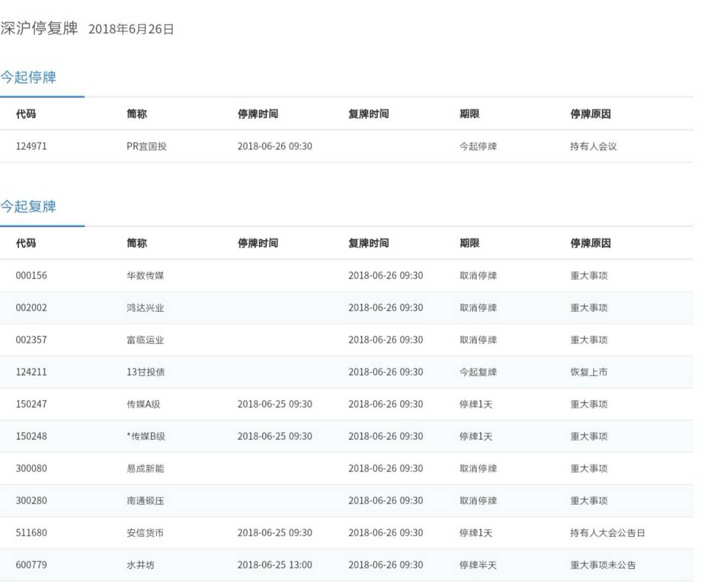Select stock code 002357

point(31,340)
